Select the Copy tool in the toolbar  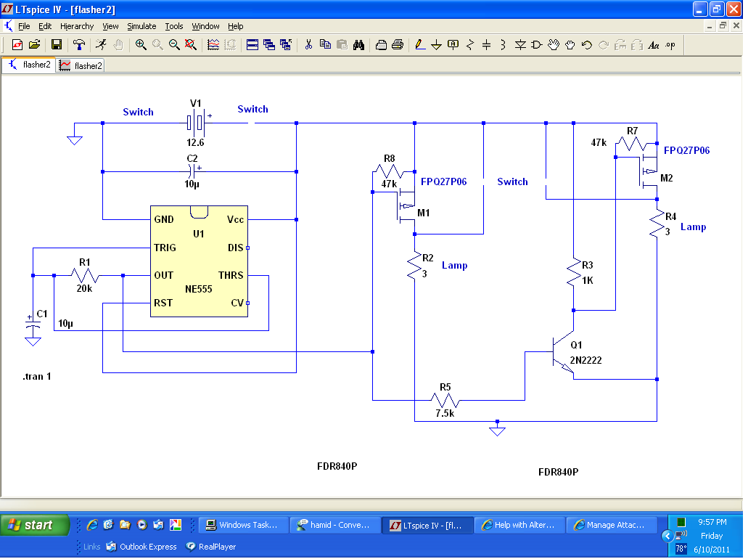(x=326, y=45)
